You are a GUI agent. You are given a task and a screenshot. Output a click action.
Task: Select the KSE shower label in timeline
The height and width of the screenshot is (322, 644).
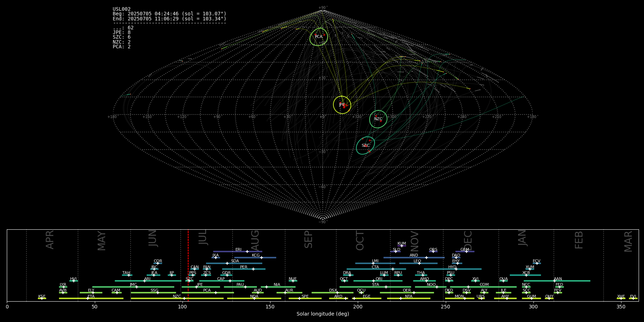click(x=42, y=297)
